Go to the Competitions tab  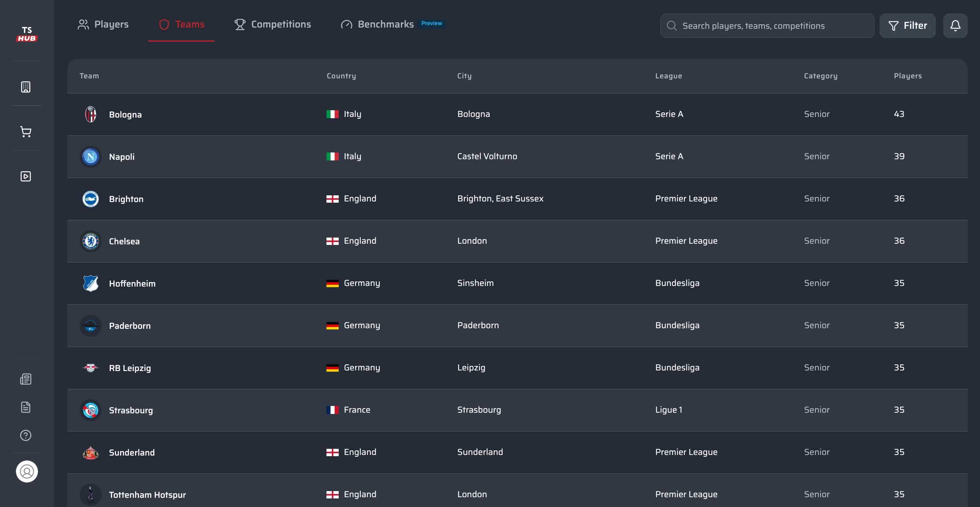click(272, 24)
